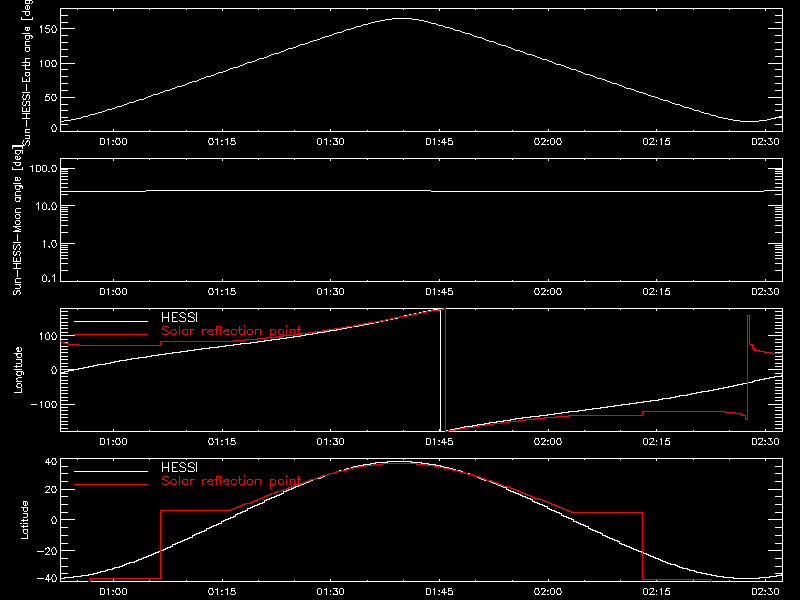The width and height of the screenshot is (800, 600).
Task: Click 02:15 label under Latitude plot
Action: [657, 592]
